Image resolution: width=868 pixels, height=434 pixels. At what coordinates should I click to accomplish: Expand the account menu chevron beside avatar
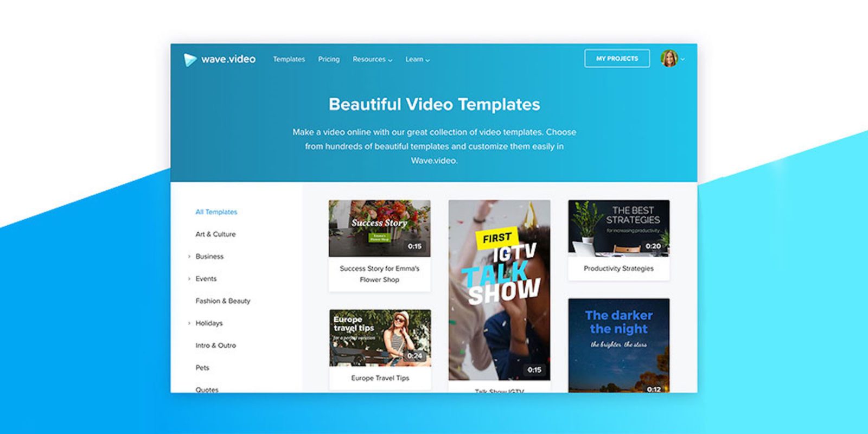pyautogui.click(x=683, y=59)
